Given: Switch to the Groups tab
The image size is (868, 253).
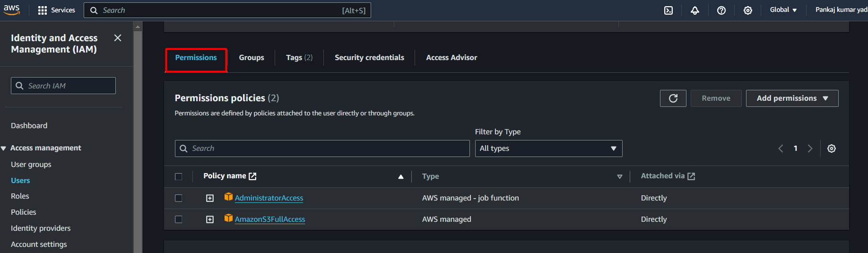Looking at the screenshot, I should [252, 58].
